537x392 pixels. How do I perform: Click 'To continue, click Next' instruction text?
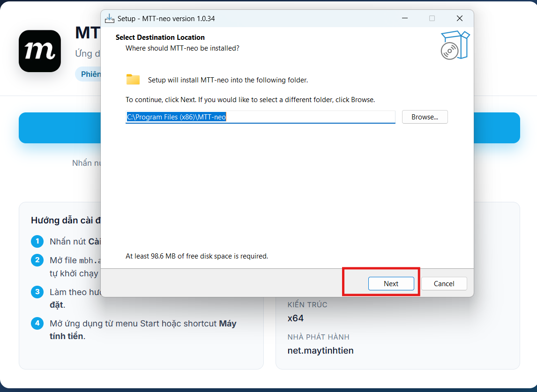point(250,100)
